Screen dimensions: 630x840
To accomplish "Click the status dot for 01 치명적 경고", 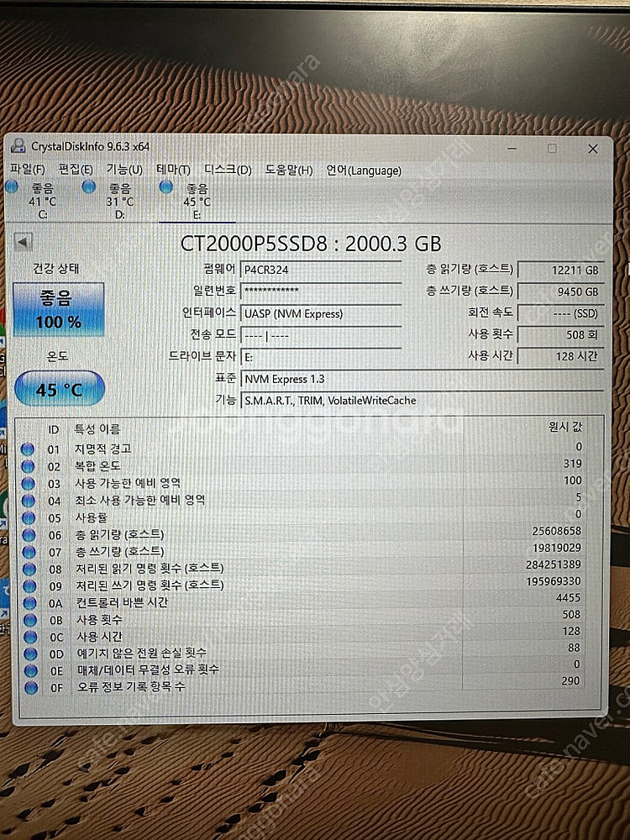I will tap(28, 449).
